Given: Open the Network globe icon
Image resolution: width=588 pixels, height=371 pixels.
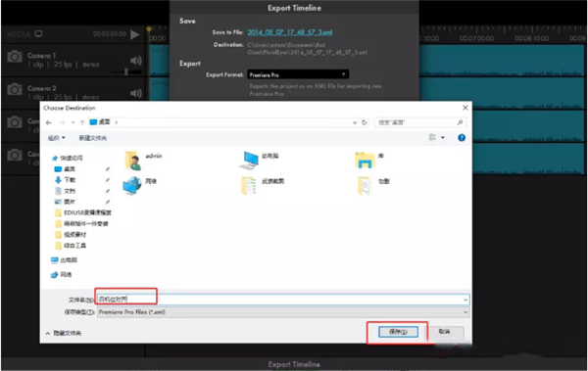Looking at the screenshot, I should 132,186.
